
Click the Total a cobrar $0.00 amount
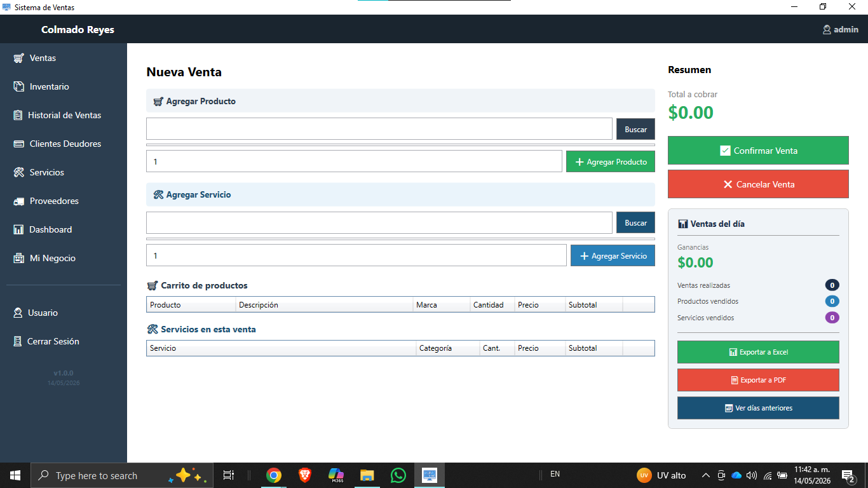point(691,112)
